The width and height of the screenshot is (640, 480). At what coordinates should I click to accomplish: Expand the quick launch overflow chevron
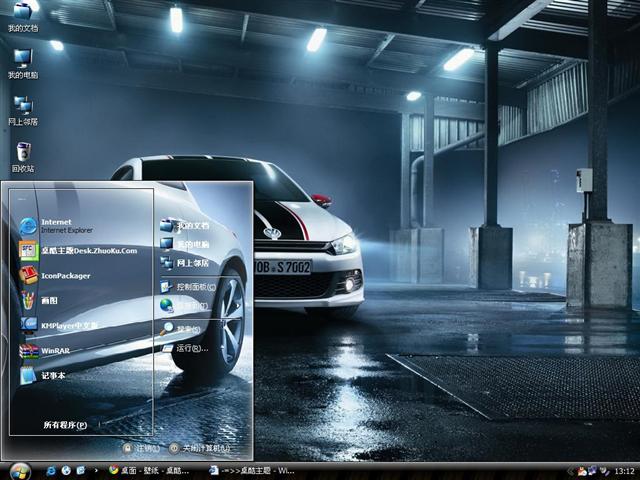tap(95, 470)
